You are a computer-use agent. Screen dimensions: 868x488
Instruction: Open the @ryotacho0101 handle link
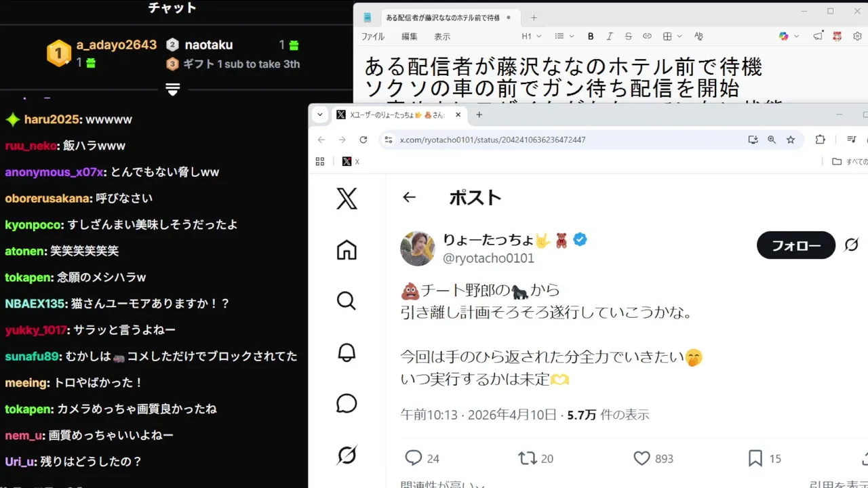488,258
